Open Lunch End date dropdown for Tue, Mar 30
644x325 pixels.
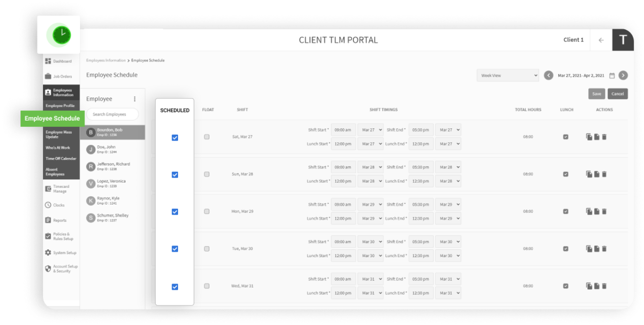[x=448, y=256]
